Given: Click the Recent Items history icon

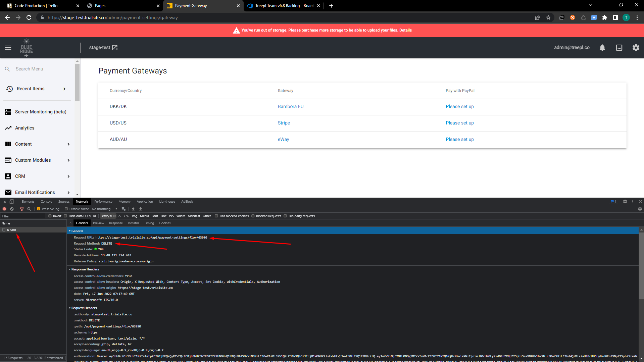Looking at the screenshot, I should click(x=9, y=89).
